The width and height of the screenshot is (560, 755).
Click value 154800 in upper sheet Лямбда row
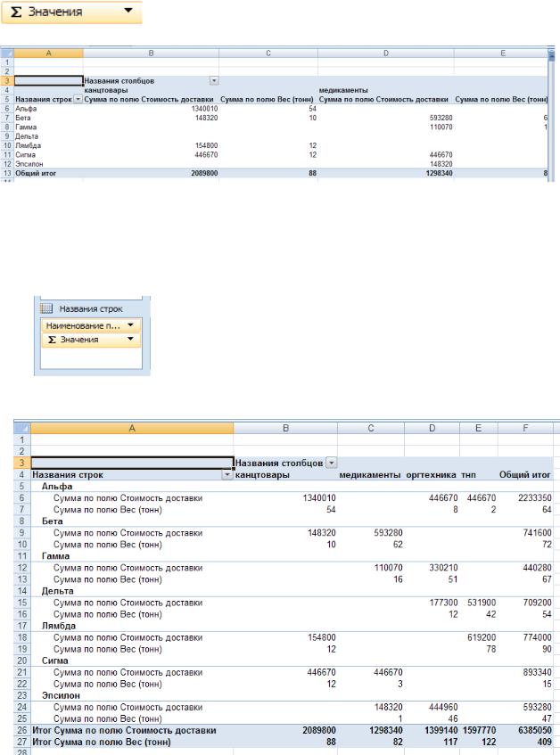coord(207,145)
